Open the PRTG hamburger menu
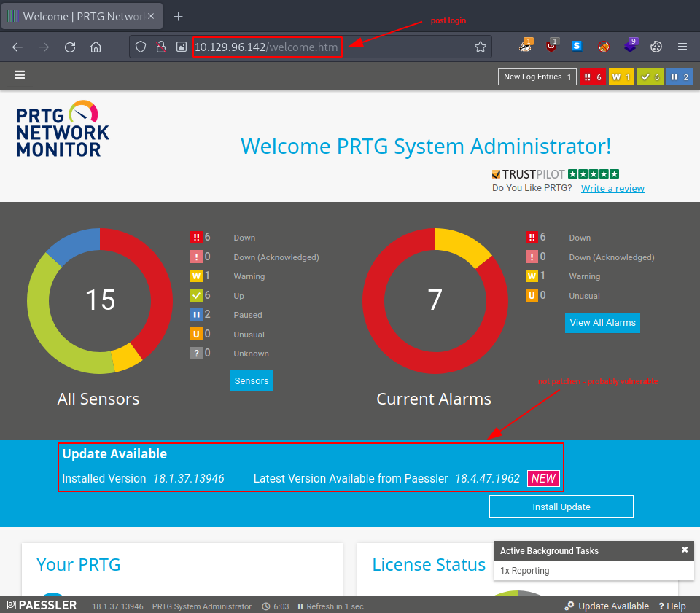This screenshot has width=700, height=613. (20, 74)
